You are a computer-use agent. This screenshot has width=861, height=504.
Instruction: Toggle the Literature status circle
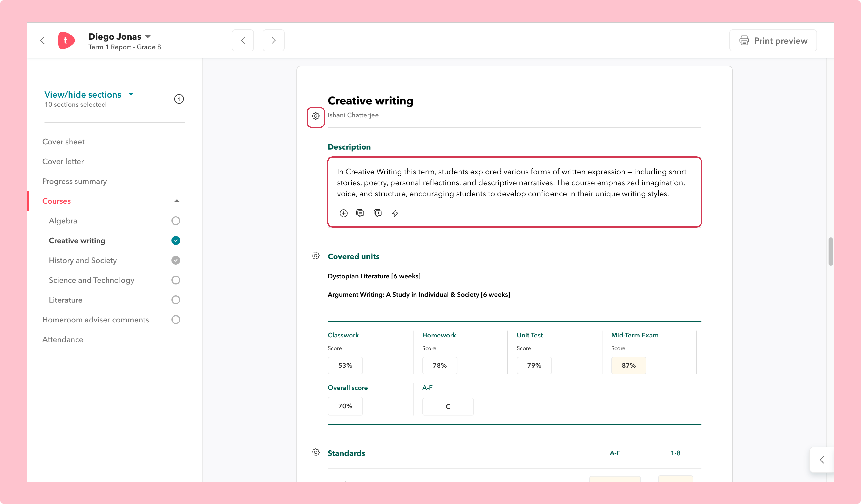176,300
